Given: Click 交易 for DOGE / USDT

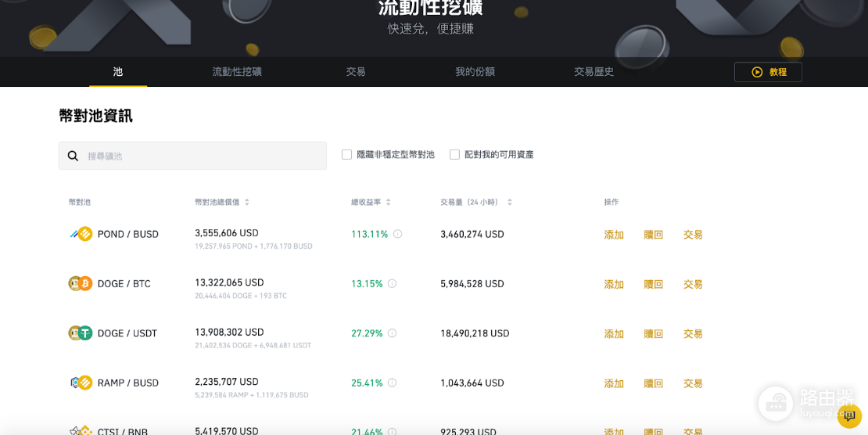Looking at the screenshot, I should tap(693, 334).
